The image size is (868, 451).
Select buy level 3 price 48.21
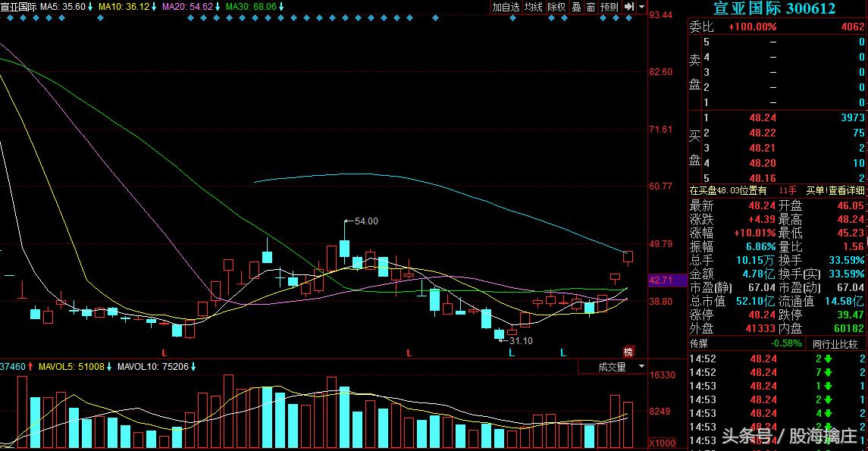[763, 148]
